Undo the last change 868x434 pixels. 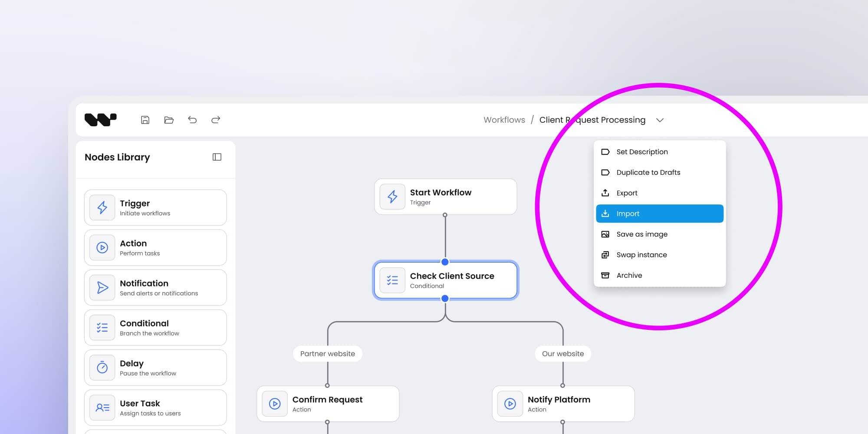pos(192,120)
